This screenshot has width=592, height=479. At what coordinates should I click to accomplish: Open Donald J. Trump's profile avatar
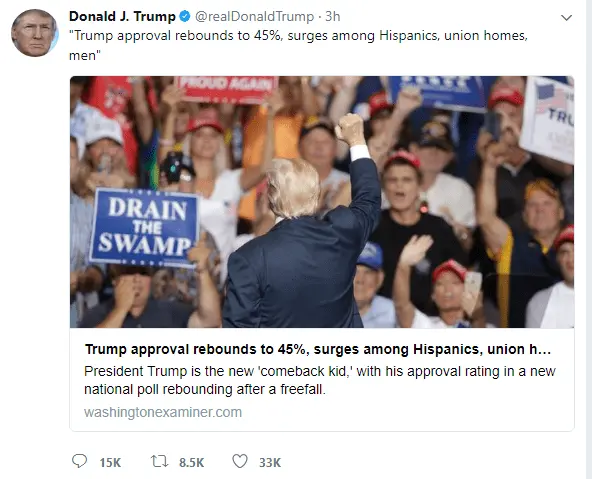(34, 33)
